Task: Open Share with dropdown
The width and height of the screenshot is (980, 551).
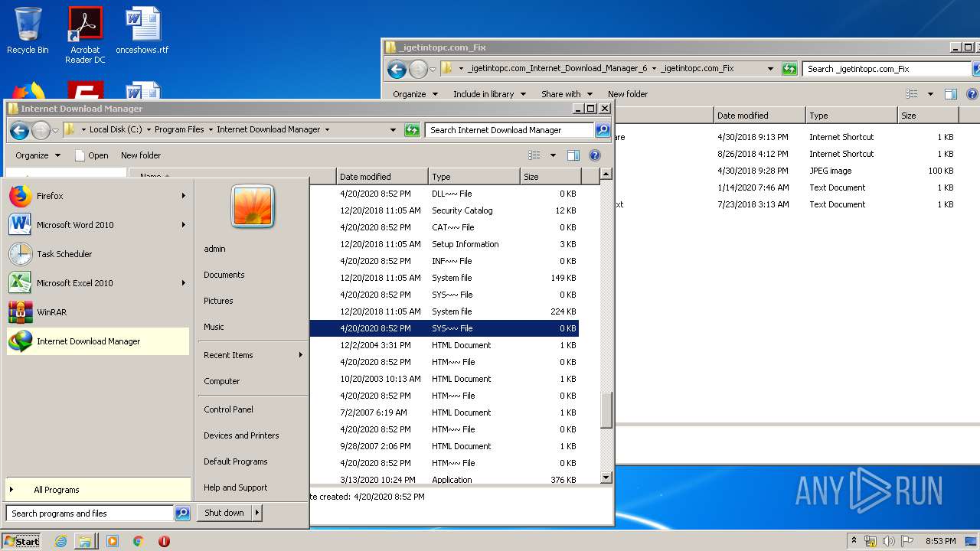Action: coord(567,94)
